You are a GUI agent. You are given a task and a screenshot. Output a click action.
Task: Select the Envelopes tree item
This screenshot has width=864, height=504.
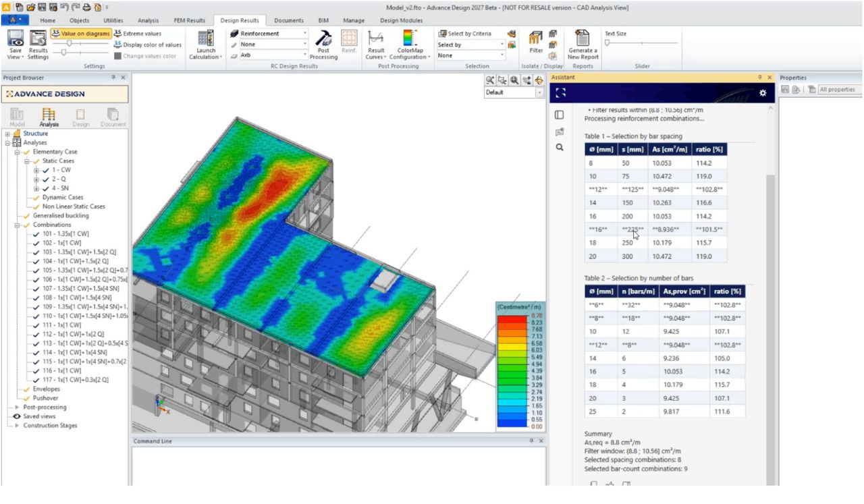[46, 389]
